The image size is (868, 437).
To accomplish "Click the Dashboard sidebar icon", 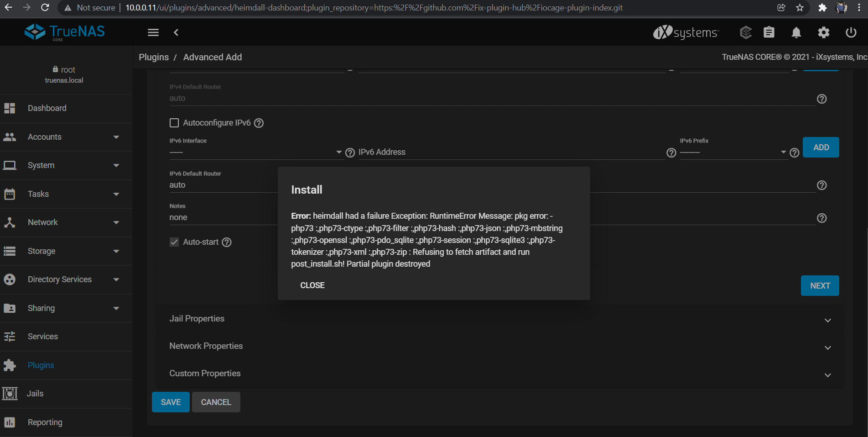I will 10,108.
